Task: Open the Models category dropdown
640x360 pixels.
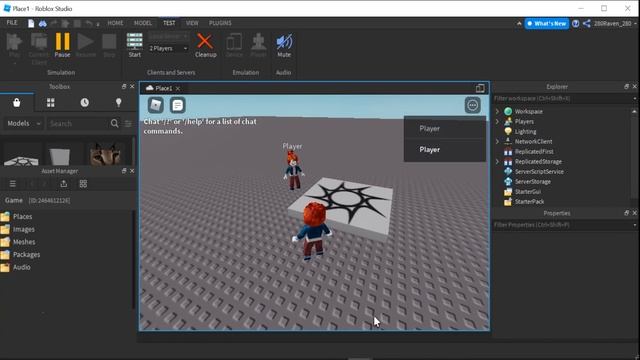Action: pos(24,123)
